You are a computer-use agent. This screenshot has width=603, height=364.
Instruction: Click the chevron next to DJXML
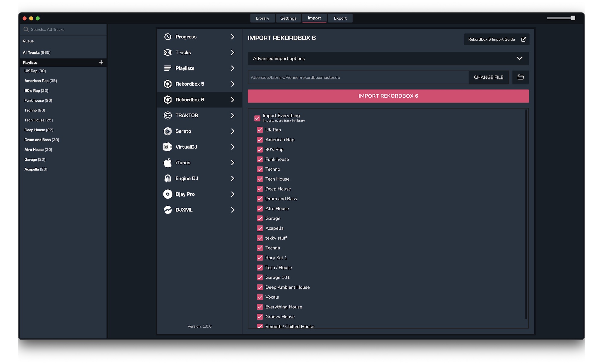tap(232, 210)
